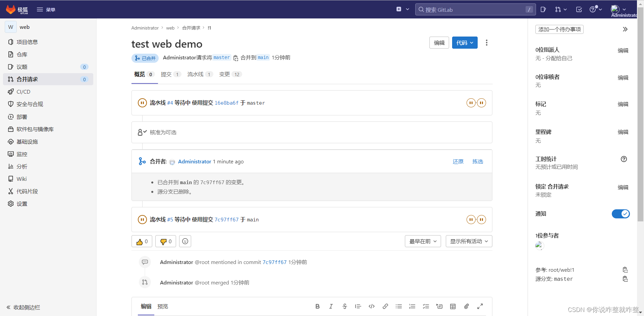Open commit 16e8ba6f link
Image resolution: width=644 pixels, height=316 pixels.
(226, 103)
